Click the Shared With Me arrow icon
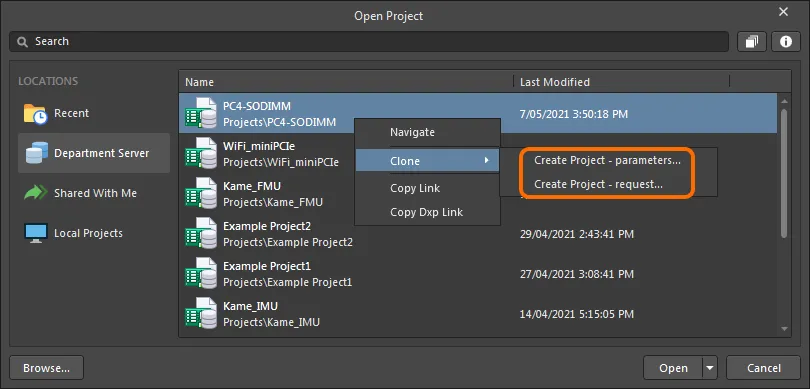Viewport: 810px width, 389px height. (36, 193)
